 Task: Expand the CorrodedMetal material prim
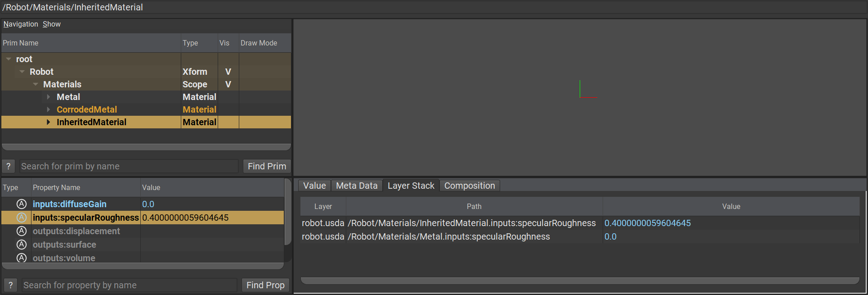point(49,109)
